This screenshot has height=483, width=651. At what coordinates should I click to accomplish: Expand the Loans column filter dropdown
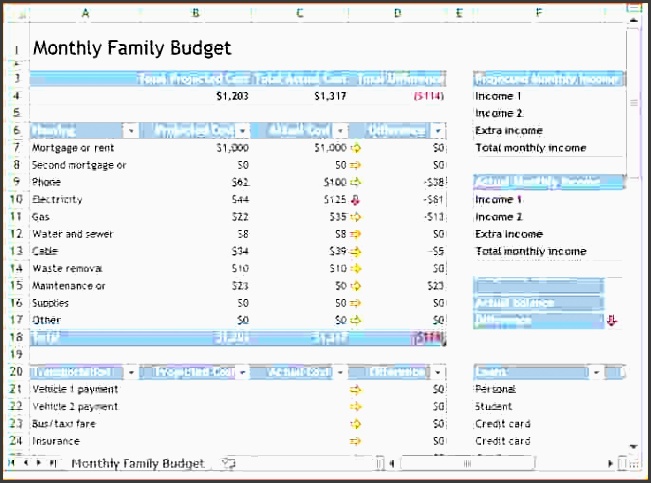[x=597, y=372]
